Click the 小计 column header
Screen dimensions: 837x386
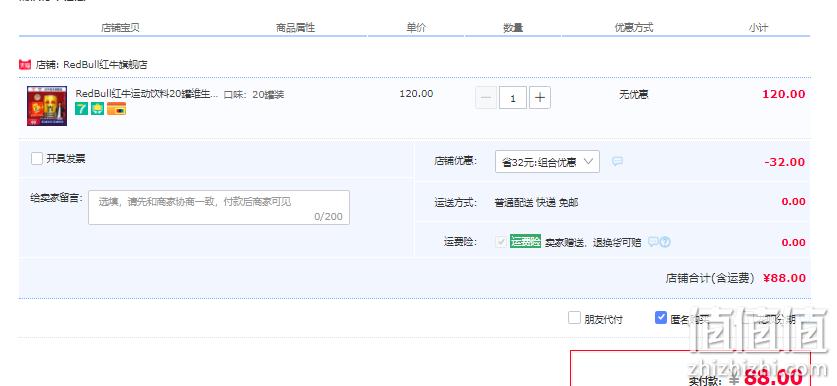point(758,28)
